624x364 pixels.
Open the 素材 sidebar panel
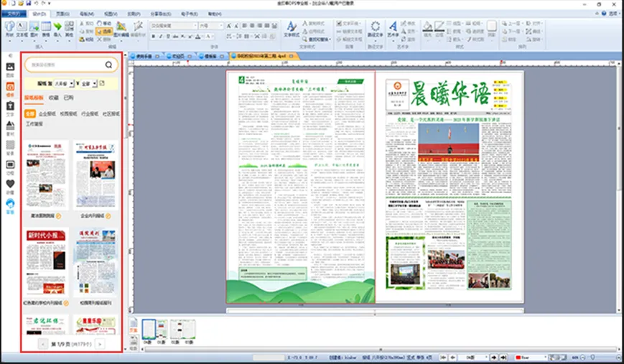pos(10,129)
